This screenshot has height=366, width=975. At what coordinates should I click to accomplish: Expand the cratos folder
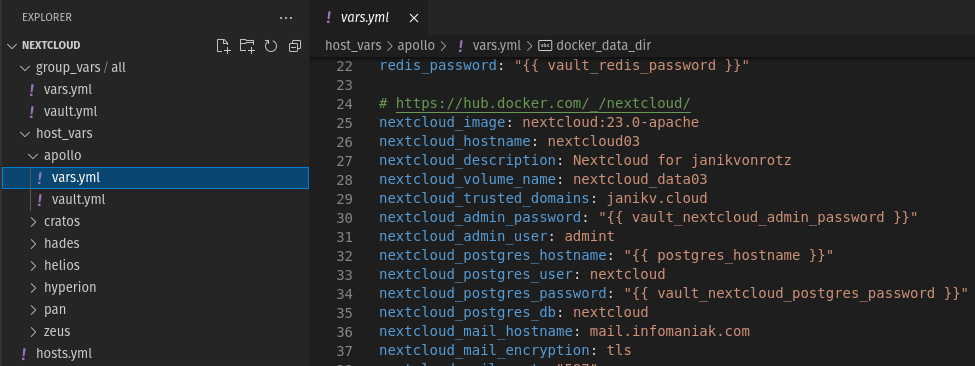pyautogui.click(x=34, y=221)
